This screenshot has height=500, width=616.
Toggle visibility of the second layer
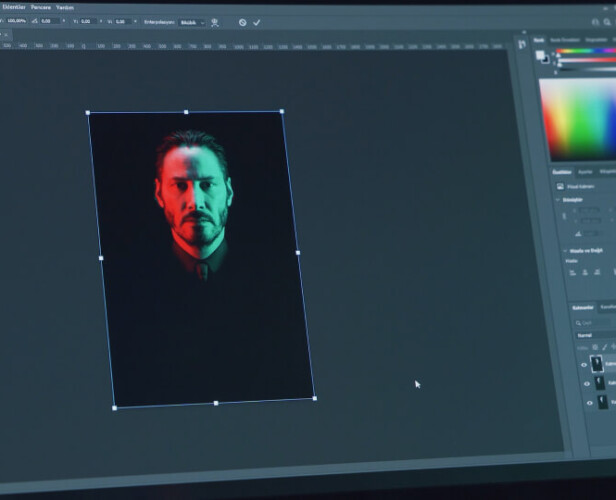[x=585, y=384]
